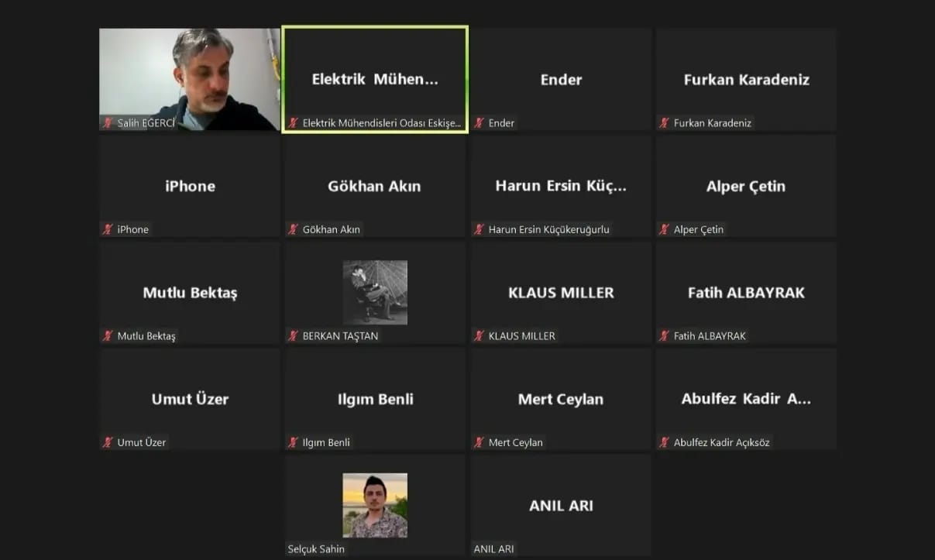The height and width of the screenshot is (560, 935).
Task: Click the large Mutlu Bektaş name text
Action: click(x=190, y=293)
